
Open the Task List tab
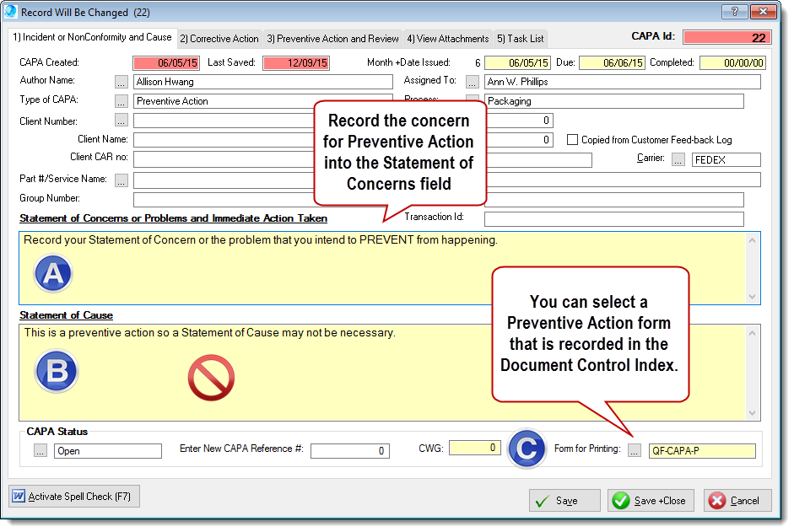(x=521, y=39)
